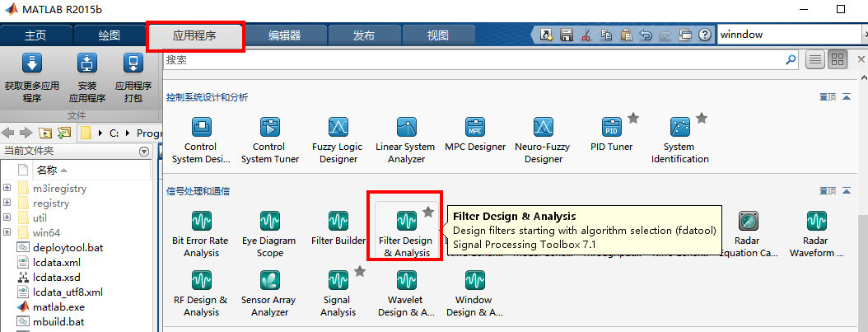
Task: Click 安装应用程序 (Install App) button
Action: click(x=87, y=78)
